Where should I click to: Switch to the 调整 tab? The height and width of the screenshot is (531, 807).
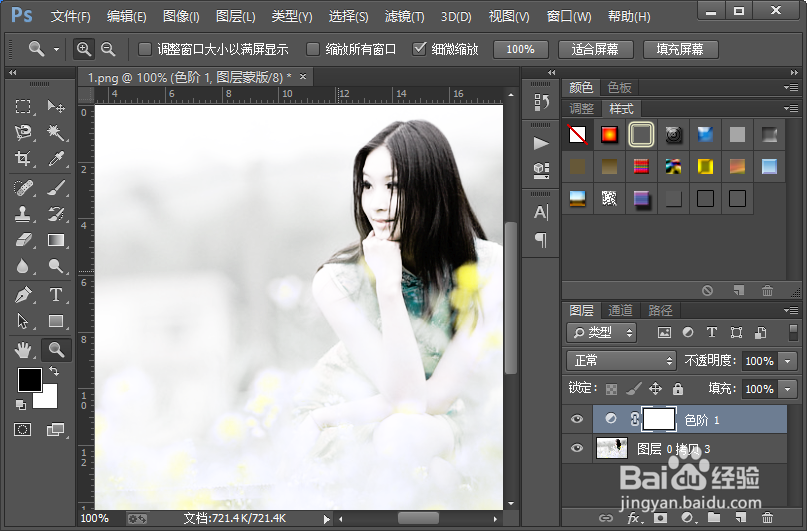(582, 109)
